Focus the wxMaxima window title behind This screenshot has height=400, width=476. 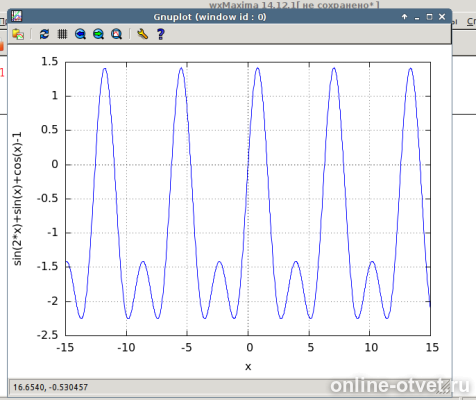(x=294, y=5)
